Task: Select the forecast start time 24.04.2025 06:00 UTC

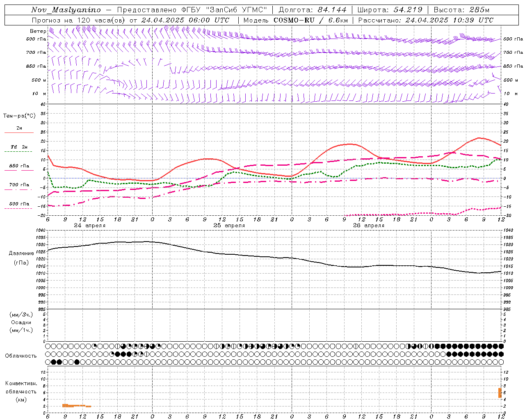Action: click(185, 20)
